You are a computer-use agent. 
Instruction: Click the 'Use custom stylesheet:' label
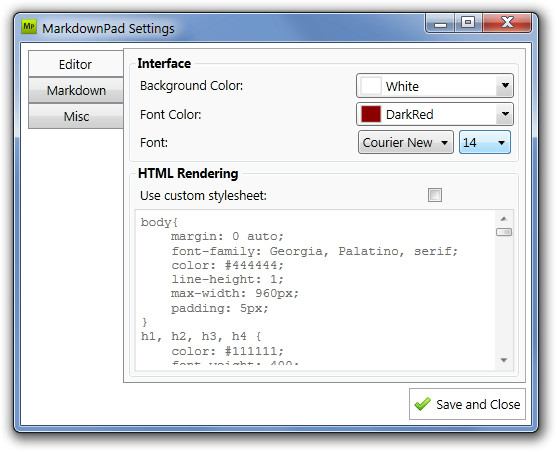(x=203, y=195)
